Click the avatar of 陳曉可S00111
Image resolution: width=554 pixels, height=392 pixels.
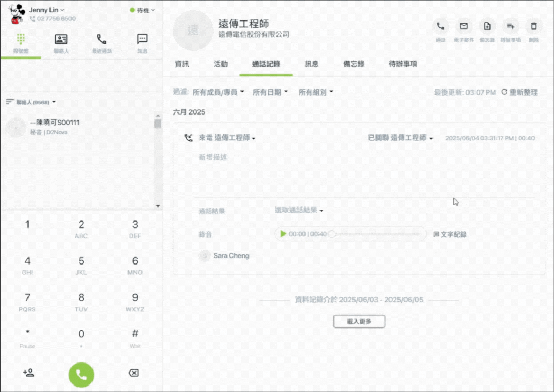pos(16,127)
